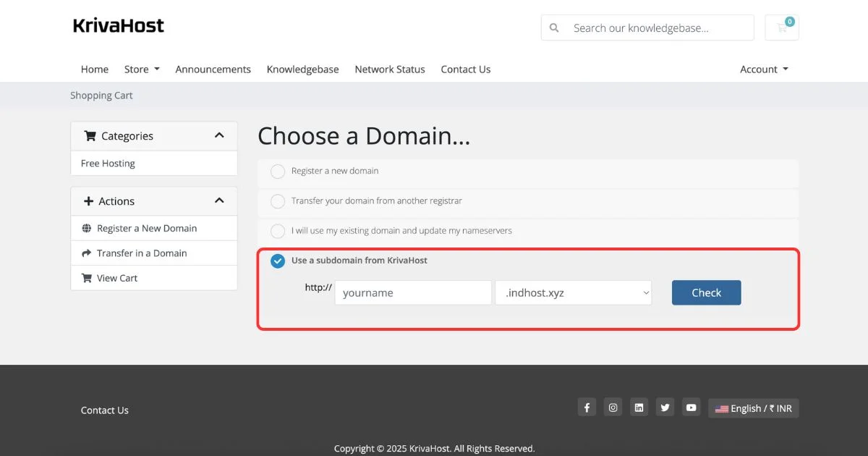This screenshot has height=456, width=868.
Task: Click Shopping Cart breadcrumb
Action: 101,96
